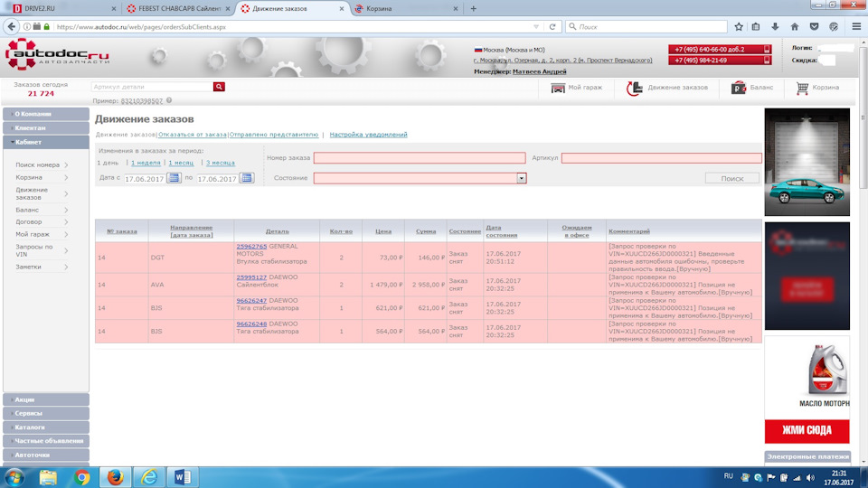Open Баланс wallet icon
The width and height of the screenshot is (868, 488).
click(x=738, y=88)
